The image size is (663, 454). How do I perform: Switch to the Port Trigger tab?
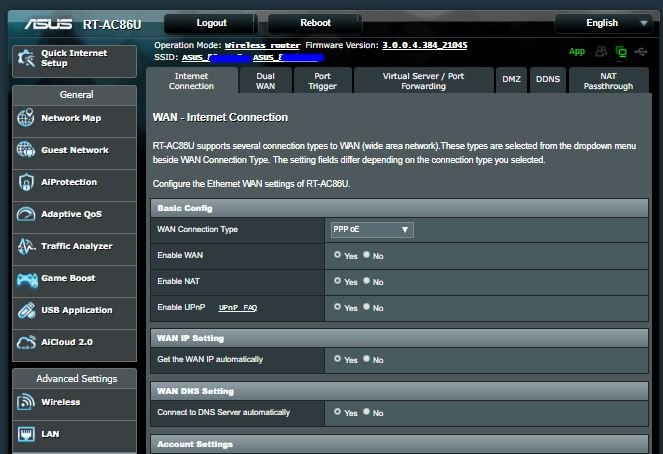[323, 81]
